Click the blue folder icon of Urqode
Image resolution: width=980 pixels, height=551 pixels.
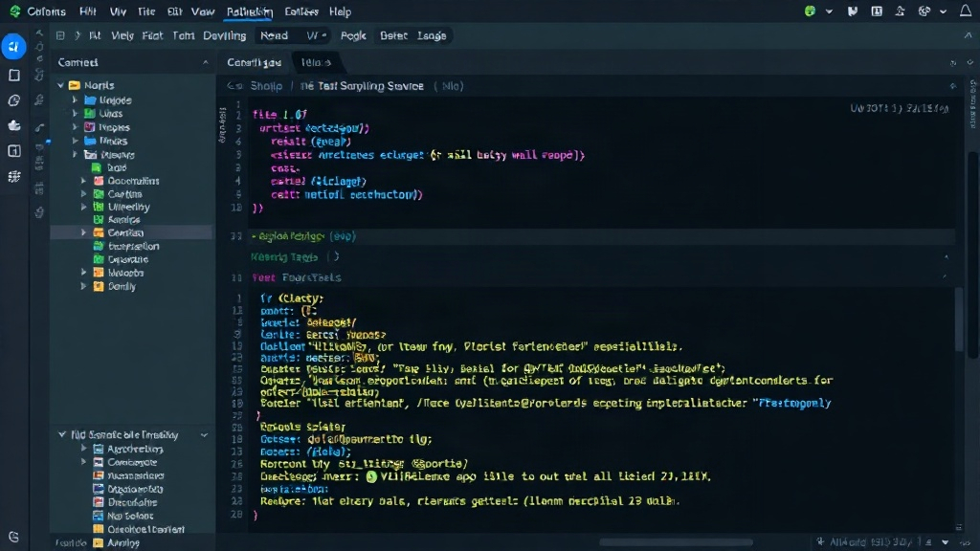90,99
